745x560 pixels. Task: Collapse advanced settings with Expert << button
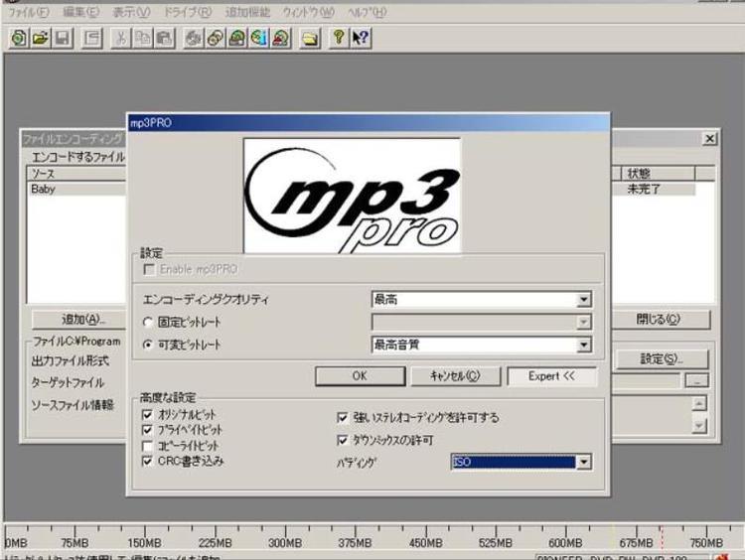tap(551, 376)
